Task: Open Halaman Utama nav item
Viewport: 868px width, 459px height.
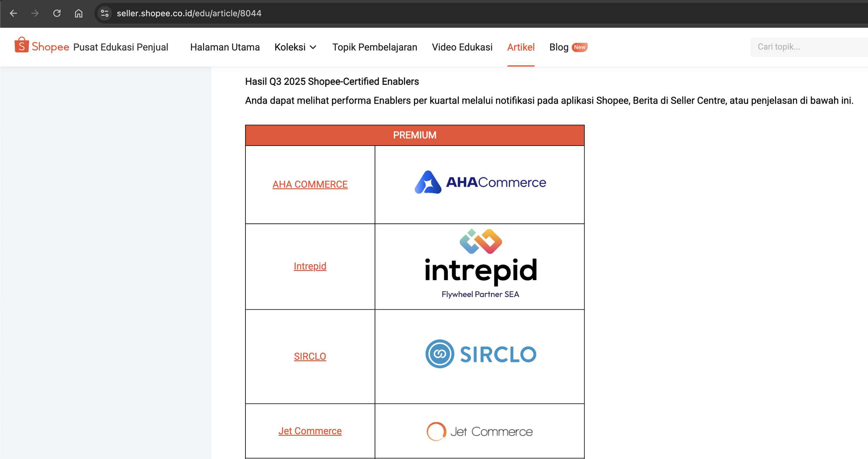Action: pos(225,47)
